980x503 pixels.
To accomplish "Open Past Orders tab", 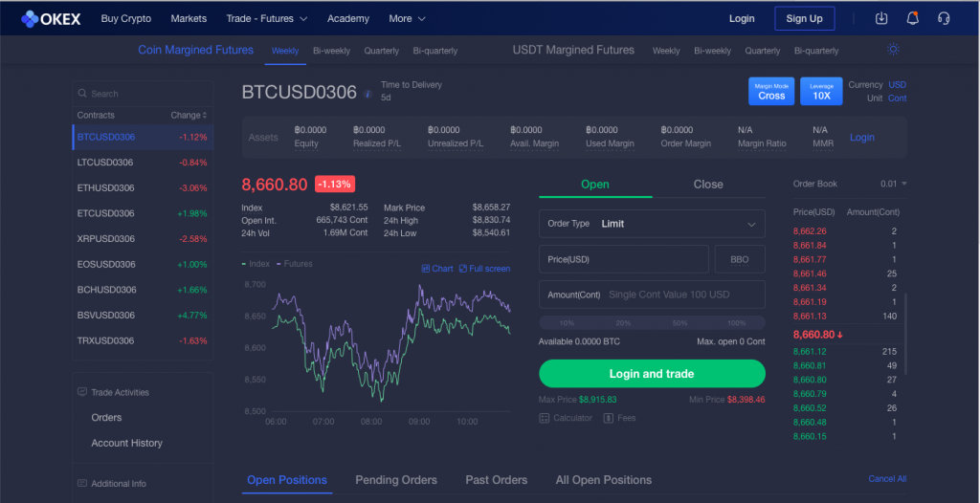I will pyautogui.click(x=497, y=480).
